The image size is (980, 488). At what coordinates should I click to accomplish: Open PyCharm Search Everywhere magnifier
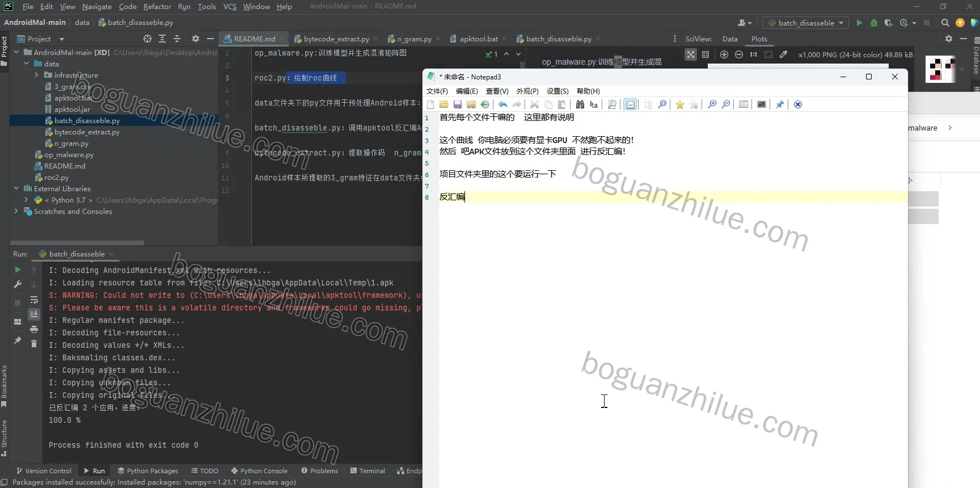pyautogui.click(x=945, y=23)
